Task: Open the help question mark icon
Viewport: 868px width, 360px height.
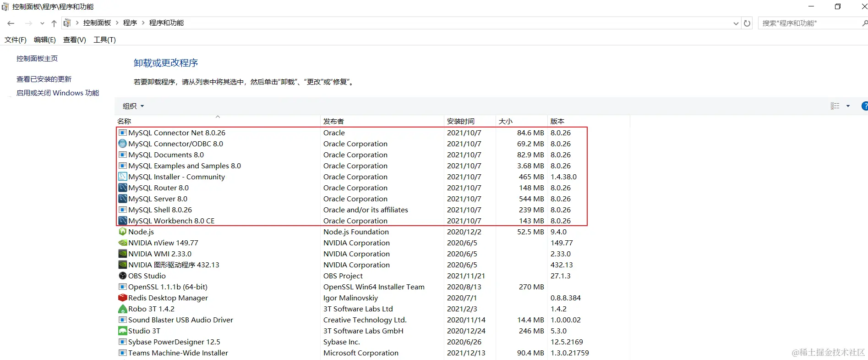Action: click(x=865, y=106)
